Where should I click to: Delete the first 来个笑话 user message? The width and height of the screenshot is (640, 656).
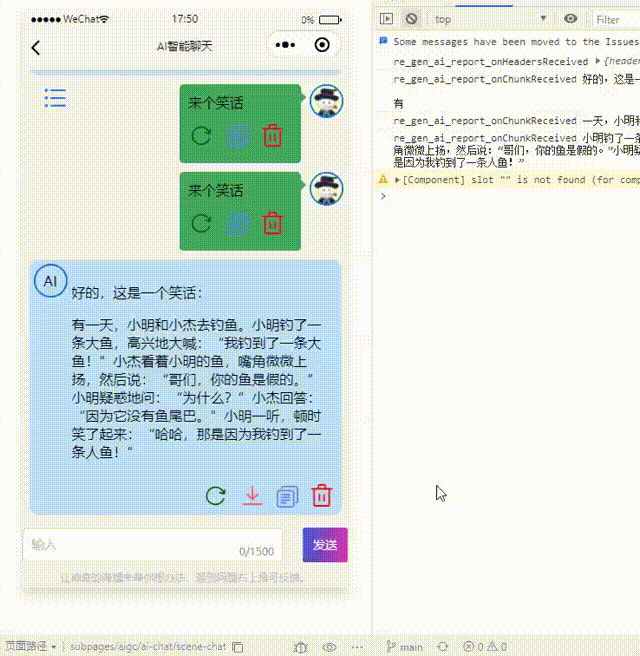tap(273, 136)
